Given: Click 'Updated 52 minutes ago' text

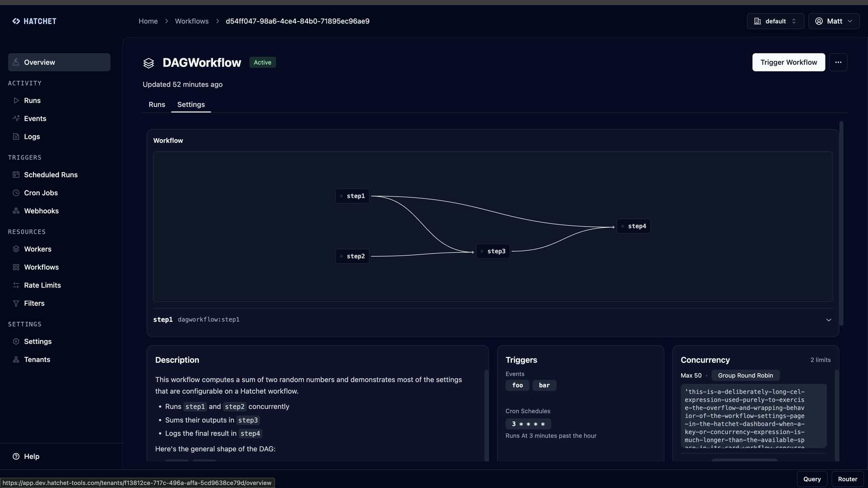Looking at the screenshot, I should pos(183,84).
